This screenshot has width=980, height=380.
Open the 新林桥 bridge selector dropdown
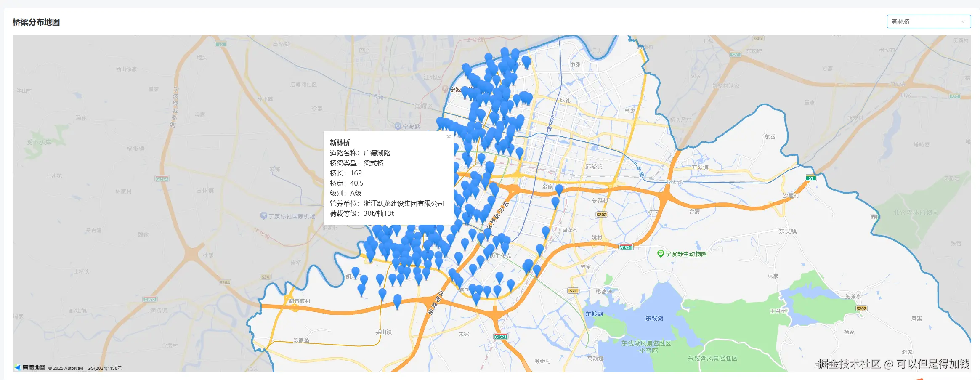(929, 21)
